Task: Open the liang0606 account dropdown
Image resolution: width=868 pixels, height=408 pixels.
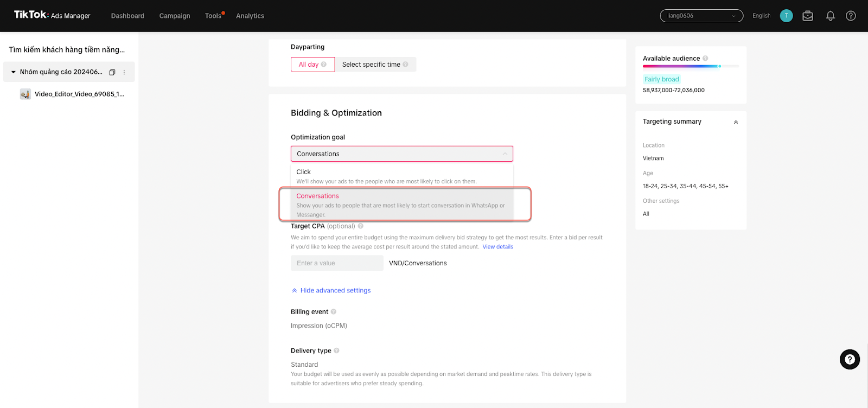Action: (x=701, y=16)
